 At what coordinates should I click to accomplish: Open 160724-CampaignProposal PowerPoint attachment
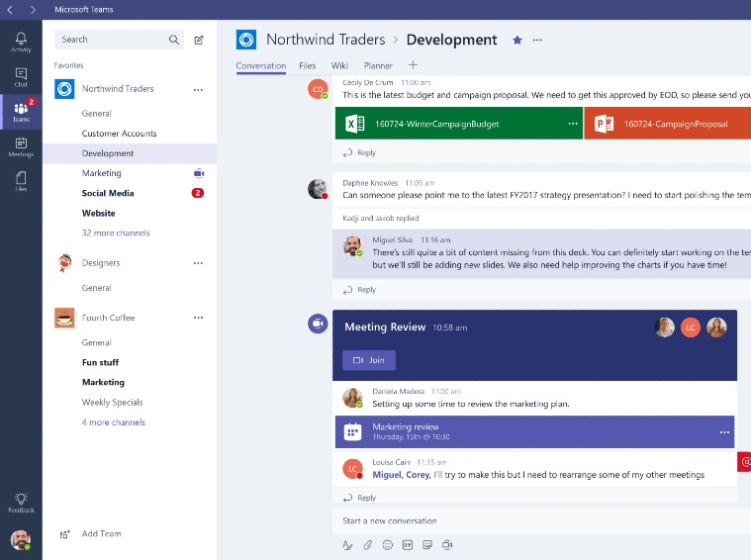[668, 124]
